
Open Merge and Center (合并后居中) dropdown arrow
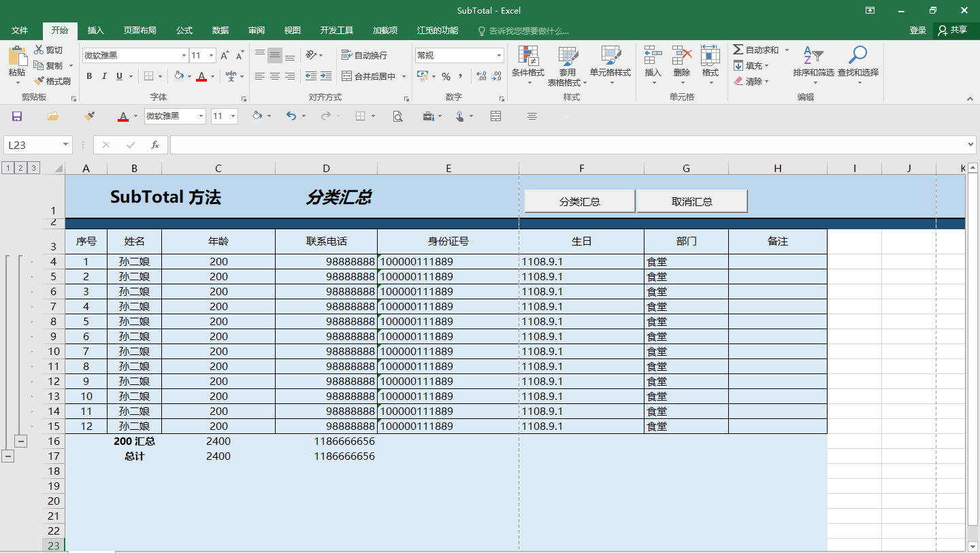(404, 76)
